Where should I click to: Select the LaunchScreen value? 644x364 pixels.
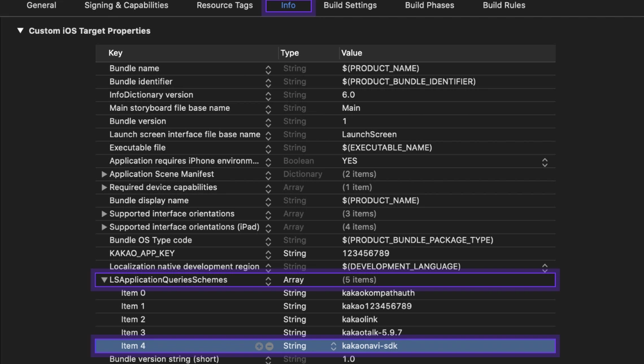(x=369, y=135)
